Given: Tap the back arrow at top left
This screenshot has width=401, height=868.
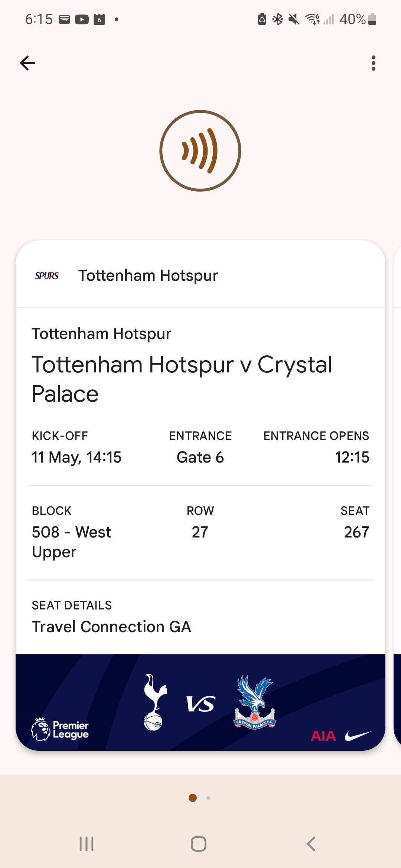Looking at the screenshot, I should pyautogui.click(x=27, y=63).
